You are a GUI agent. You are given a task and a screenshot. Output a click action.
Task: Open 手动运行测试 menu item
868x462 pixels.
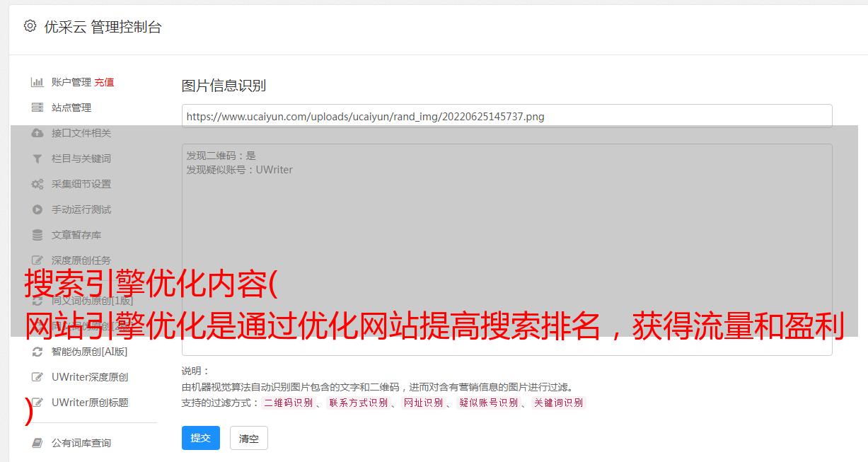coord(81,209)
